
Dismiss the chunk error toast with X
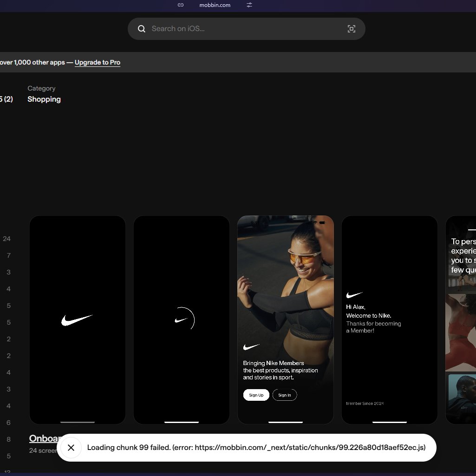[x=71, y=448]
